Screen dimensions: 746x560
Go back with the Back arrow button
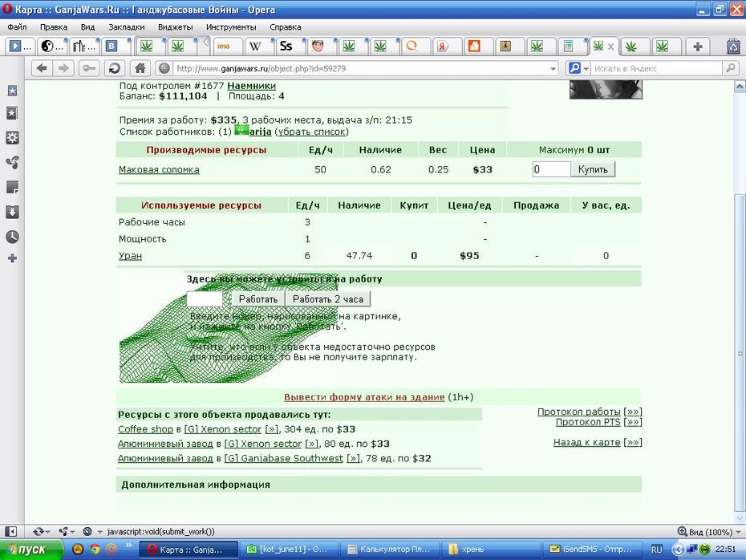click(42, 68)
